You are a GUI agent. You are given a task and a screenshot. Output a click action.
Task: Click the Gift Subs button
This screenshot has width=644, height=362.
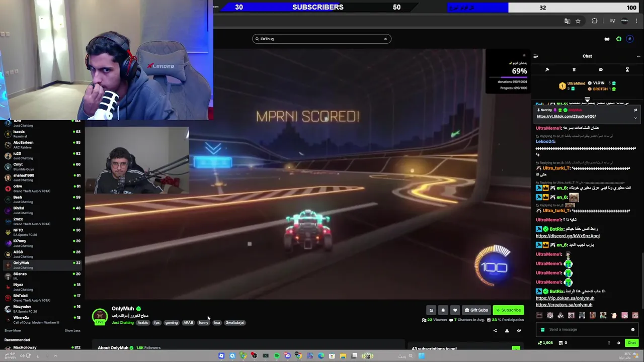(x=476, y=310)
